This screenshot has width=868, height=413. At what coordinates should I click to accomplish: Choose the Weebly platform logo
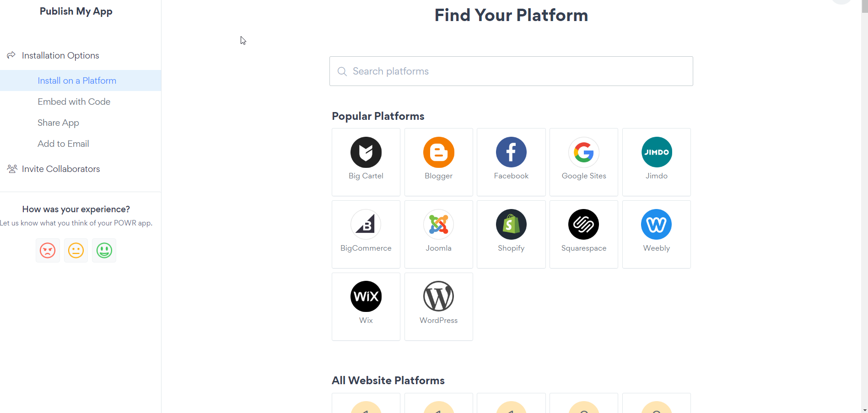pos(657,225)
